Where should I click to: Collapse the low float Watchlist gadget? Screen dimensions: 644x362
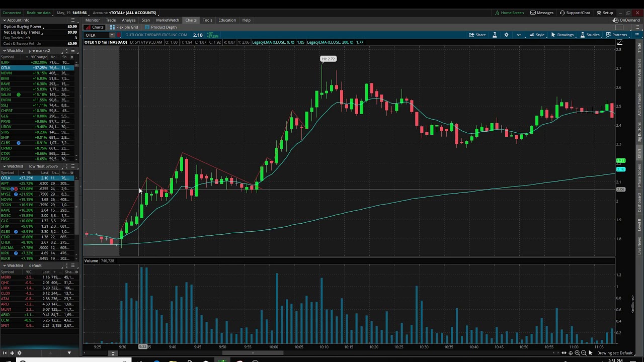[x=4, y=166]
